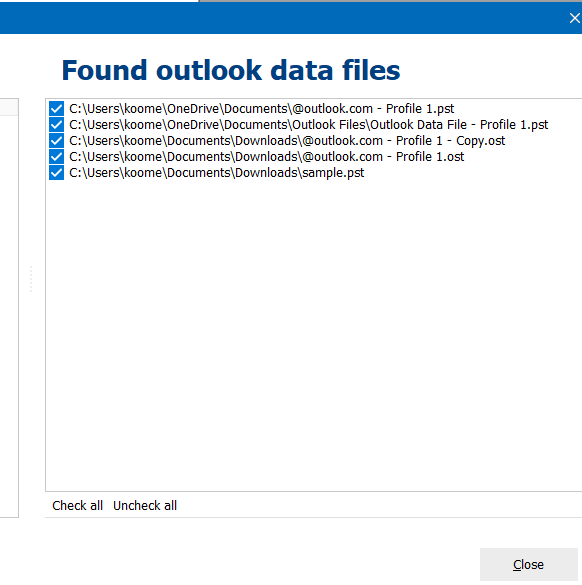Click the Uncheck all link
This screenshot has width=582, height=585.
pos(145,506)
